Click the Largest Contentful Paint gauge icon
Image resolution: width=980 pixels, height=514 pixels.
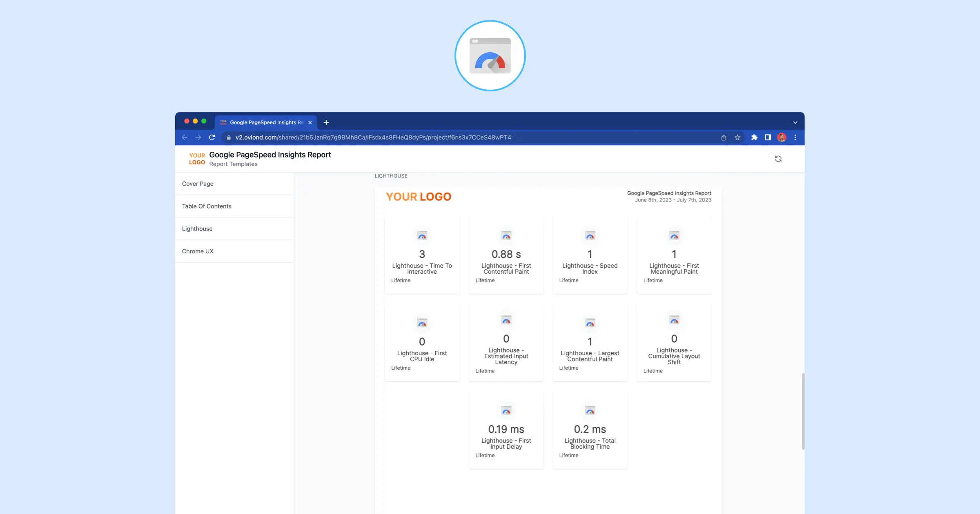(590, 323)
